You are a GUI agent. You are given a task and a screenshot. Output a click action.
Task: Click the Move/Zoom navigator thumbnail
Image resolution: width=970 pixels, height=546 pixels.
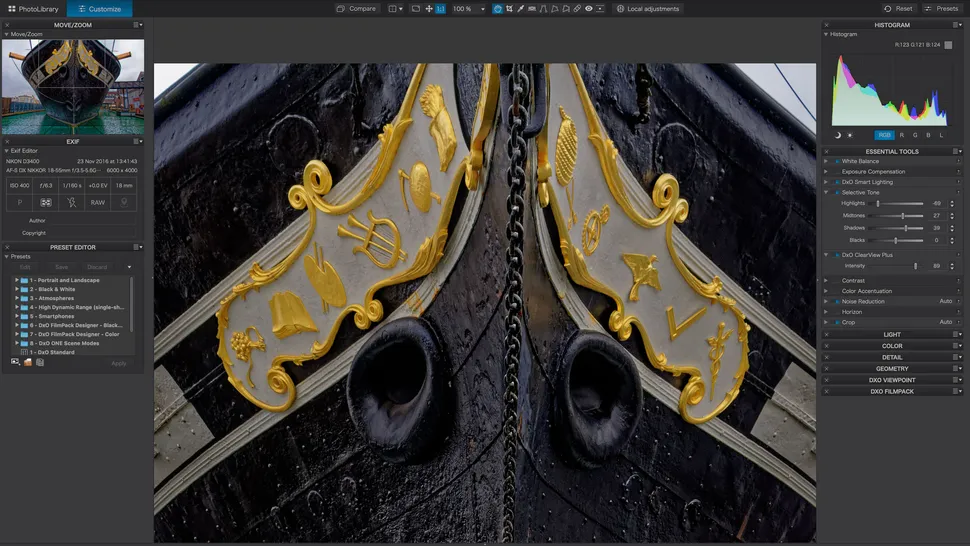(72, 87)
